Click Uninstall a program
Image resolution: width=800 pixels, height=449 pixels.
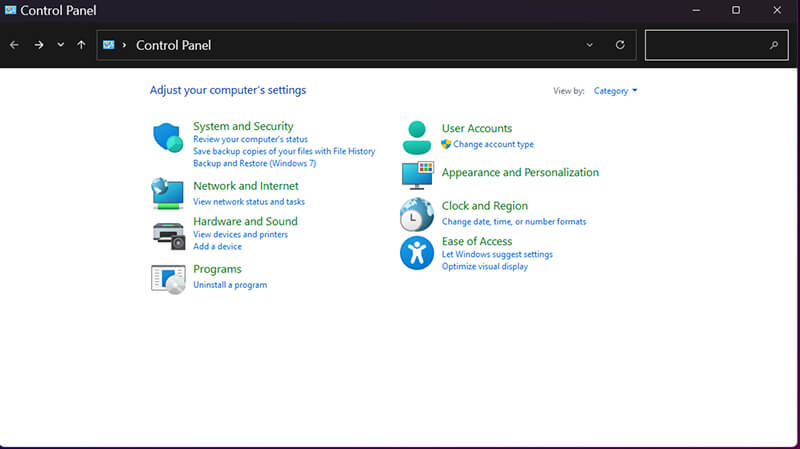(230, 285)
